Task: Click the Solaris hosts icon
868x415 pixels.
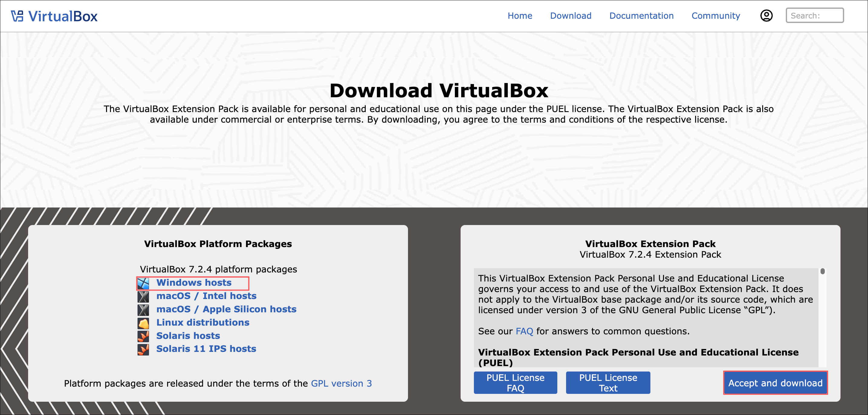Action: point(143,336)
